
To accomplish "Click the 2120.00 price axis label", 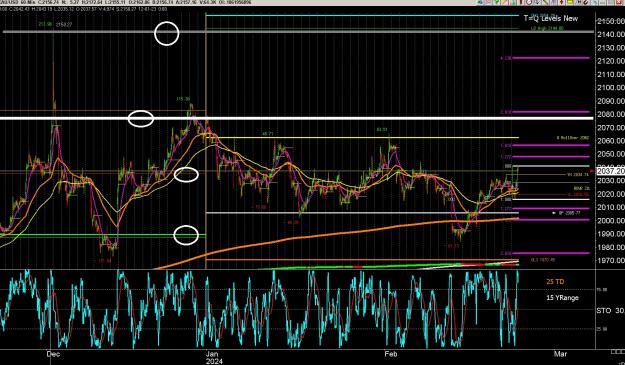I will pyautogui.click(x=611, y=61).
